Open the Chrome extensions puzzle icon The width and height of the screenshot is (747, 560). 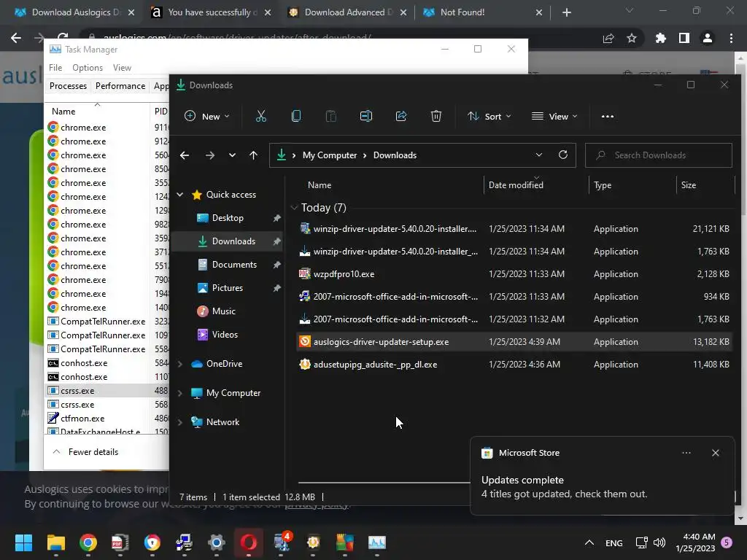tap(660, 38)
